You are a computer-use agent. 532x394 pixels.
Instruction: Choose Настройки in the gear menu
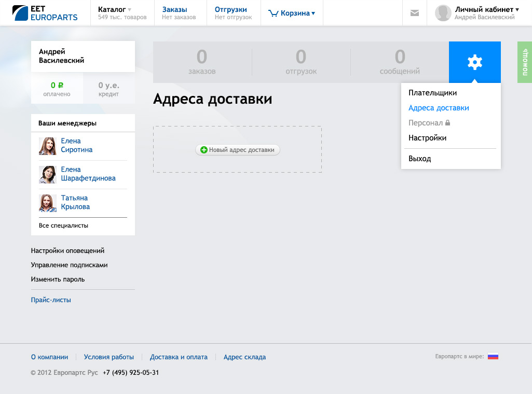(427, 138)
